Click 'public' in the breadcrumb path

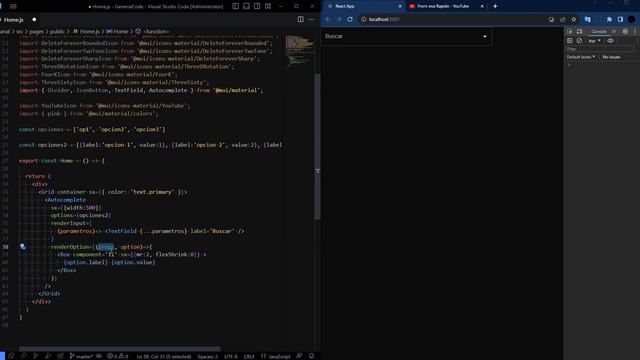pyautogui.click(x=57, y=31)
